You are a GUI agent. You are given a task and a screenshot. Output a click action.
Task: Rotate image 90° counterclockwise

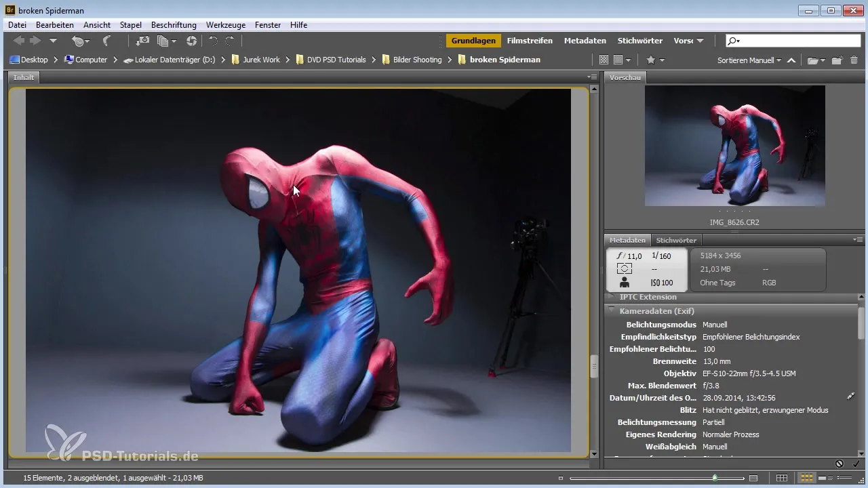[213, 41]
